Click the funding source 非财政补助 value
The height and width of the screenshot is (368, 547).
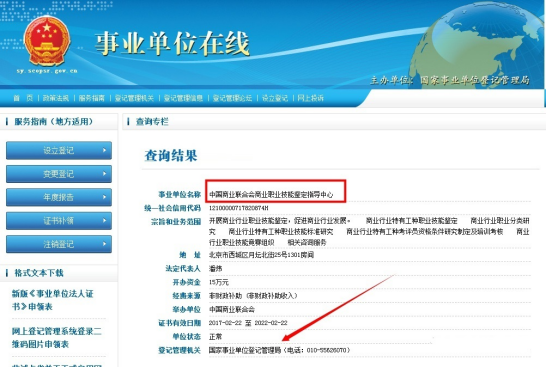tap(253, 296)
